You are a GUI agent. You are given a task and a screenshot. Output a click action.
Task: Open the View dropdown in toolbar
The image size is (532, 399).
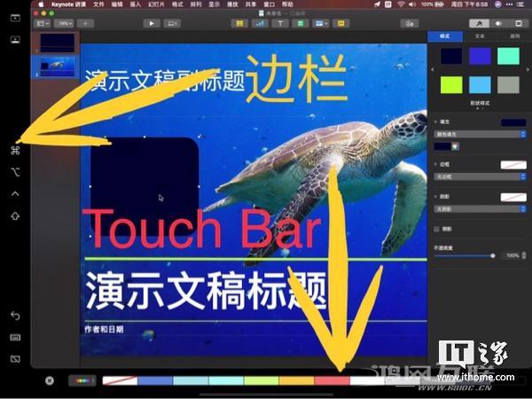(x=43, y=23)
